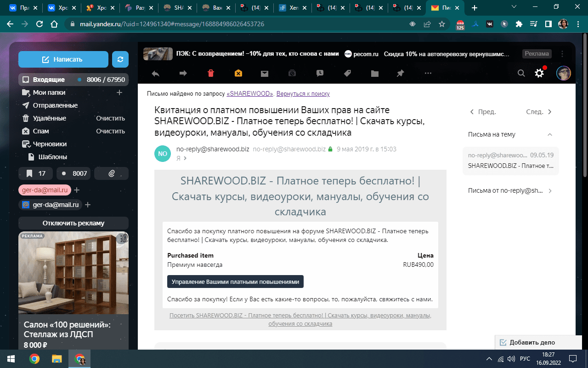Click the Adblock extension icon
The height and width of the screenshot is (368, 588).
coord(460,24)
